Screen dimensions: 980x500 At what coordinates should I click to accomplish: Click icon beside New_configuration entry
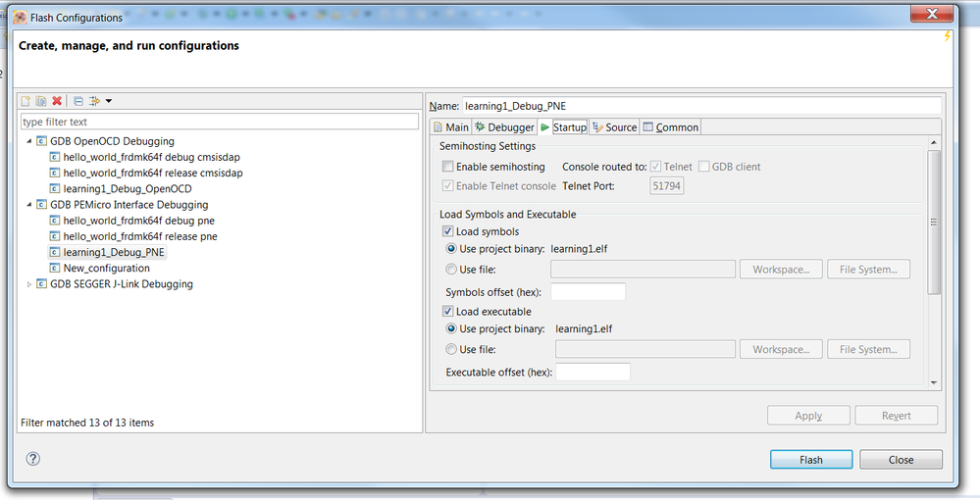point(55,268)
